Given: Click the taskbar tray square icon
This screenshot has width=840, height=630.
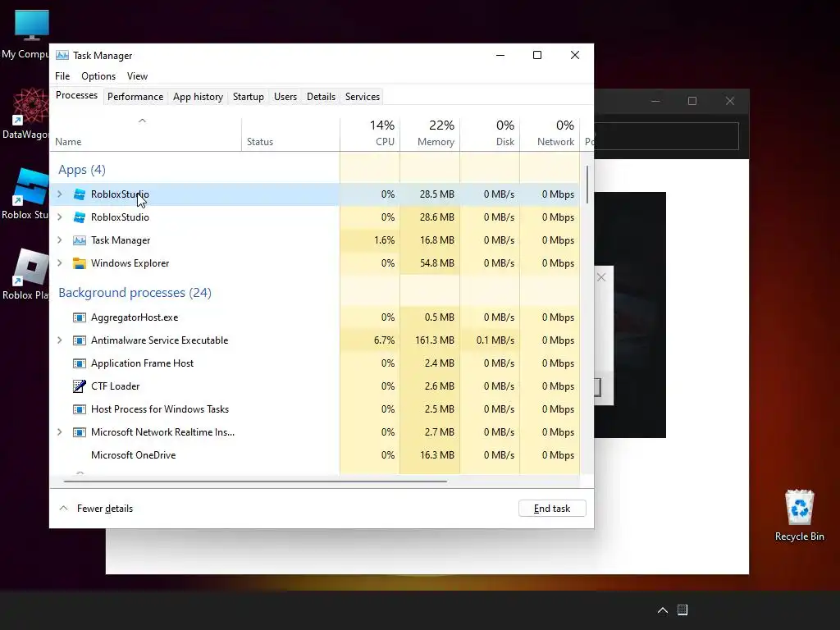Looking at the screenshot, I should click(x=682, y=609).
